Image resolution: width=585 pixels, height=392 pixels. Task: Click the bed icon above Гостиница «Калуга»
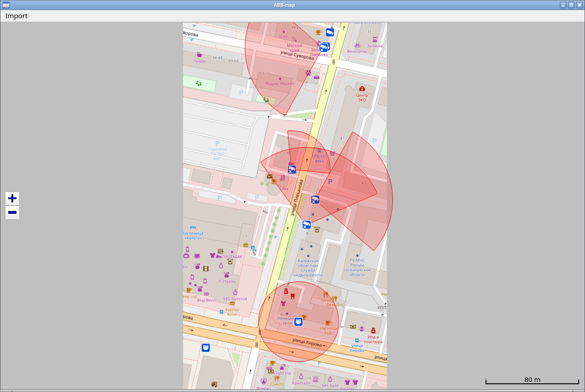(193, 227)
